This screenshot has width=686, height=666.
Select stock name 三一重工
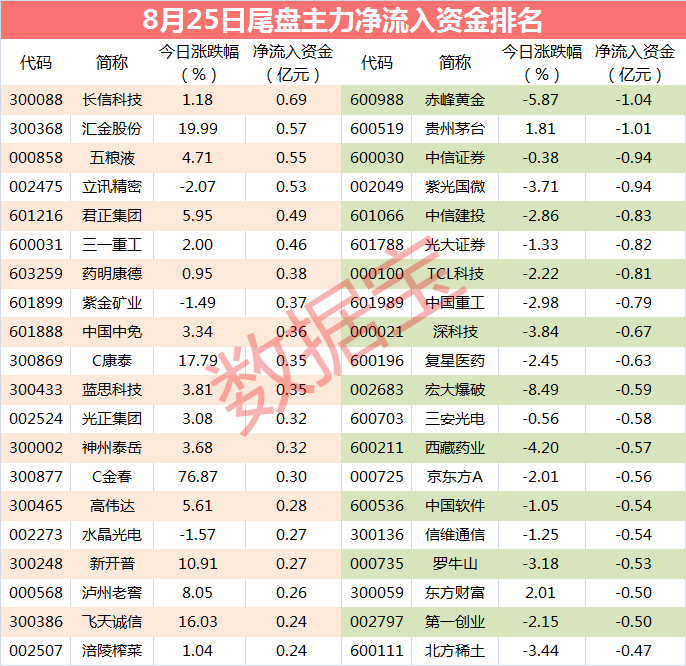(112, 245)
